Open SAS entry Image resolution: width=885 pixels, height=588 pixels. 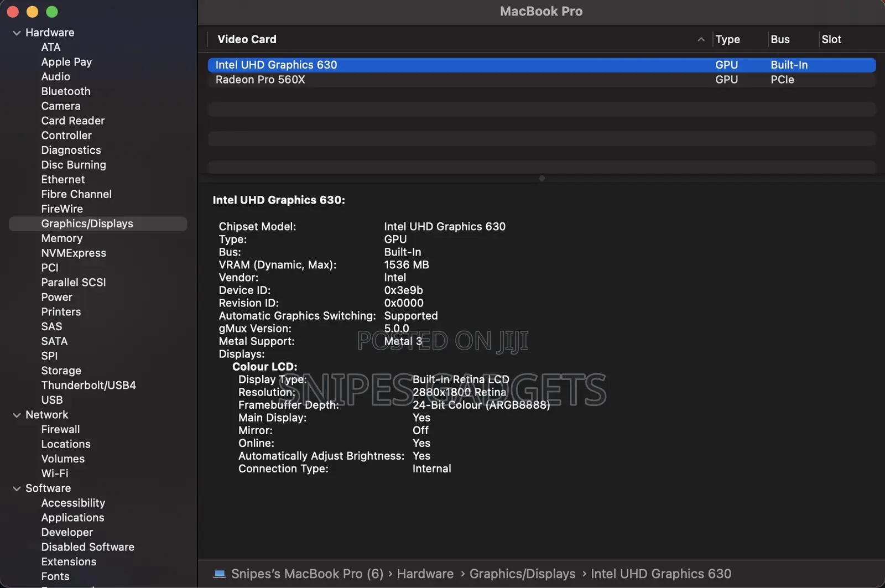[x=51, y=327]
